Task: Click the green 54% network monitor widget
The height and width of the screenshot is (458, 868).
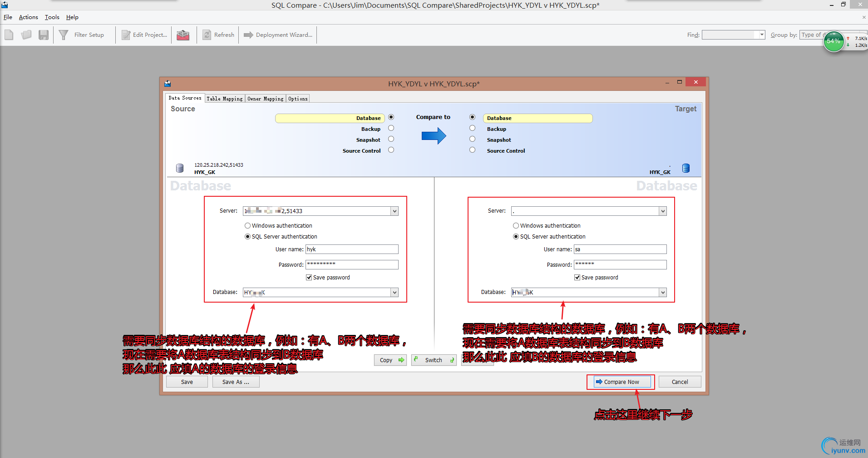Action: click(833, 41)
